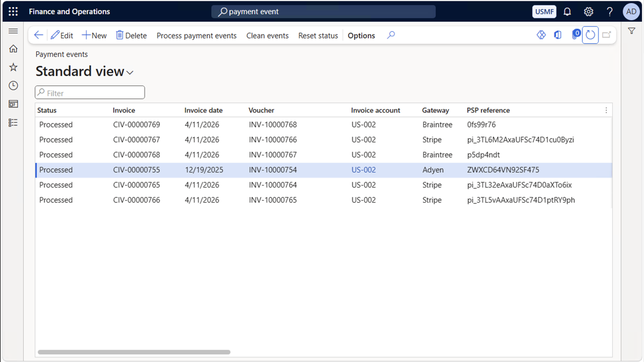Open the page in a new window

pyautogui.click(x=606, y=35)
